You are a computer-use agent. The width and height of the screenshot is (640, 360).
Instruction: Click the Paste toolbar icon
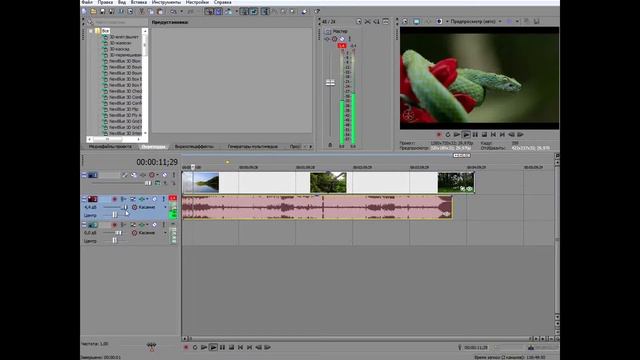[x=160, y=11]
